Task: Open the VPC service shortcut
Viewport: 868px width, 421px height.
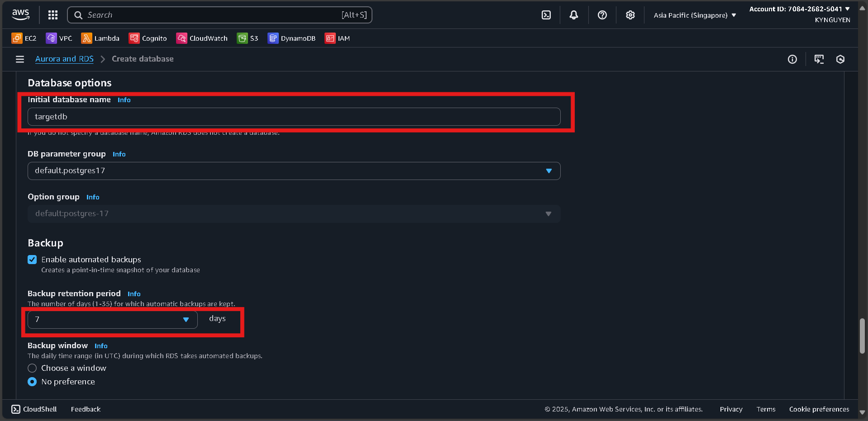Action: tap(59, 38)
